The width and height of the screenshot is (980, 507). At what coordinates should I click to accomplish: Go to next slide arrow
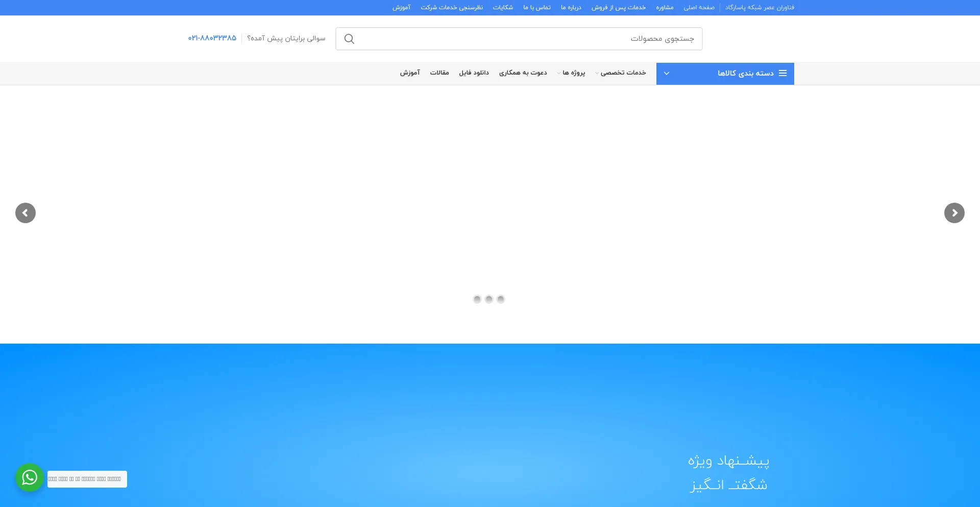954,213
